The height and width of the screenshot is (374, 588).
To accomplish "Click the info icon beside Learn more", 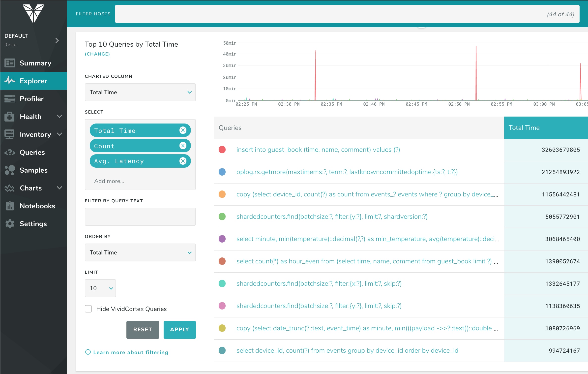I will point(88,352).
